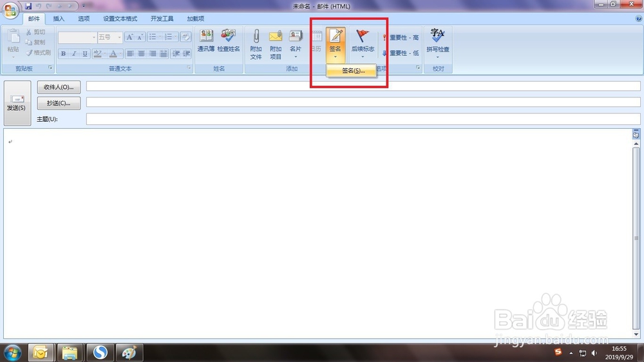Justify text alignment
The height and width of the screenshot is (362, 644).
(x=164, y=53)
